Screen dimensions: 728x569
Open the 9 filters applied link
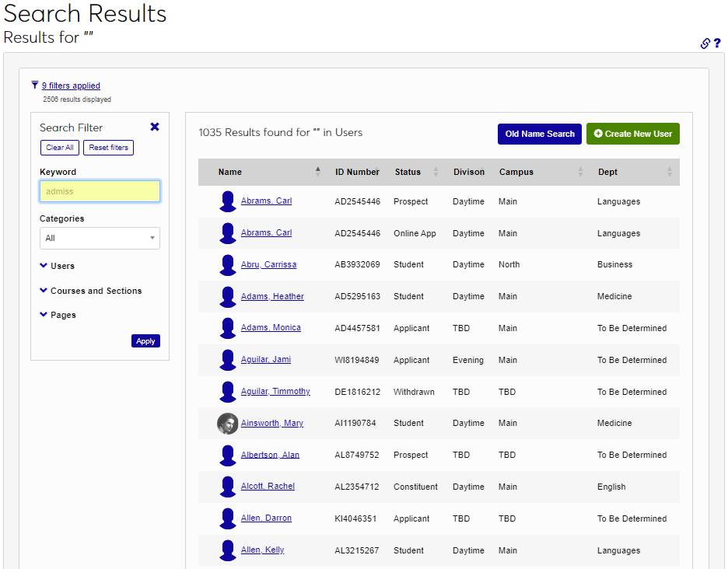69,85
